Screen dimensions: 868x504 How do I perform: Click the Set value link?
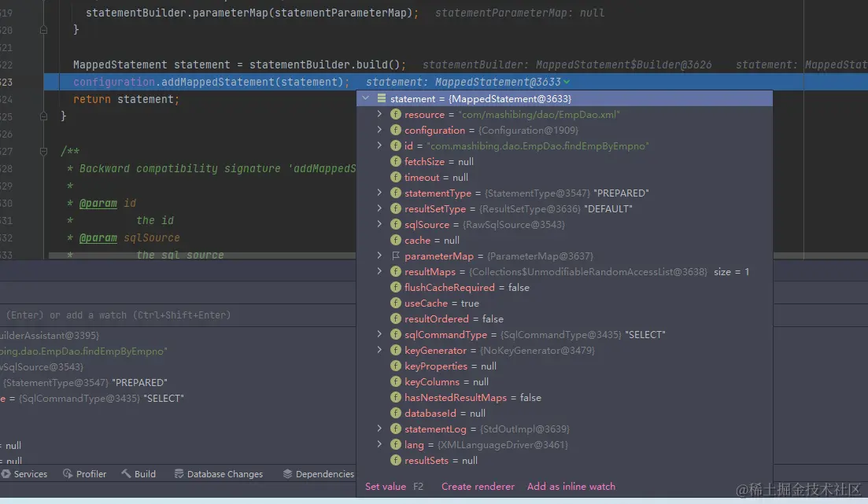pos(386,486)
